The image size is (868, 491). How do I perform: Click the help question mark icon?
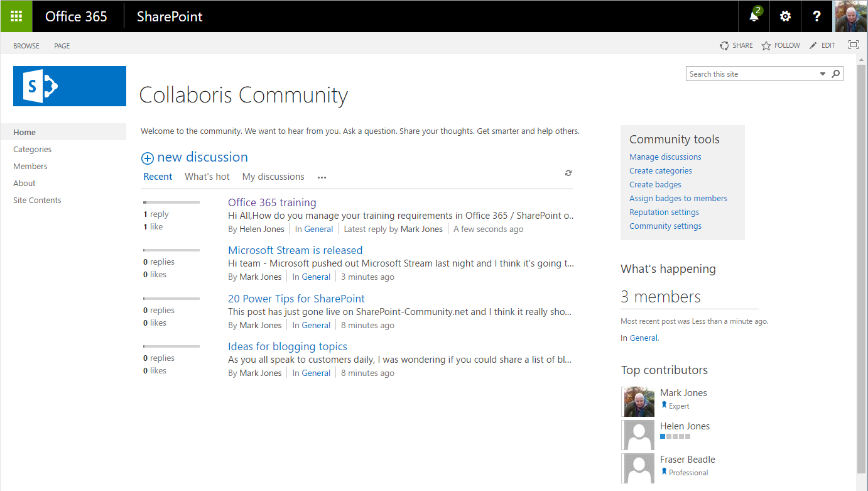coord(816,16)
